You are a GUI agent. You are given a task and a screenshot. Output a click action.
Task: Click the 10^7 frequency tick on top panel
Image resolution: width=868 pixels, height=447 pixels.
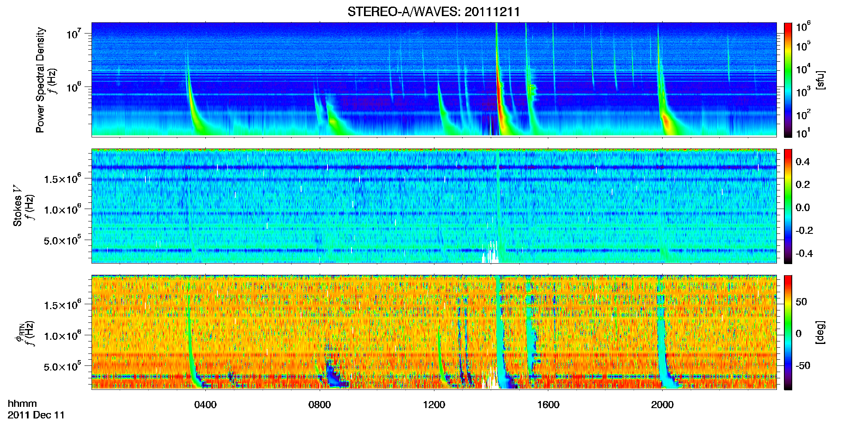(75, 34)
